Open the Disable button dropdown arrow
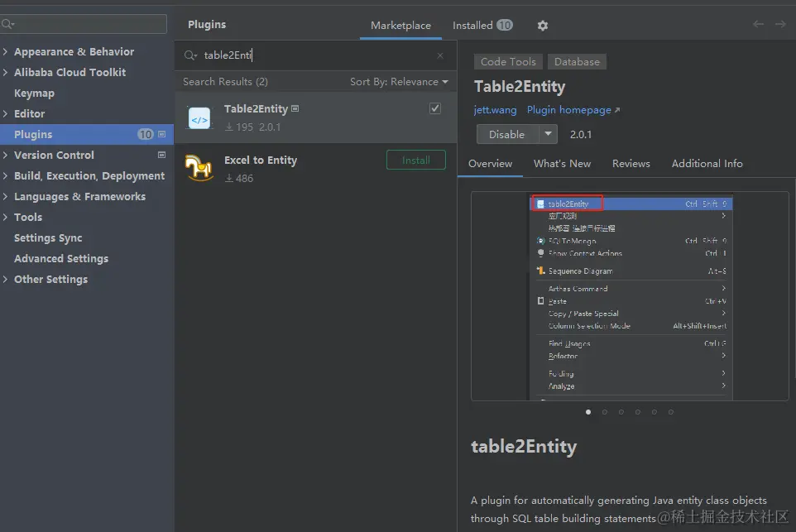The width and height of the screenshot is (796, 532). tap(548, 134)
